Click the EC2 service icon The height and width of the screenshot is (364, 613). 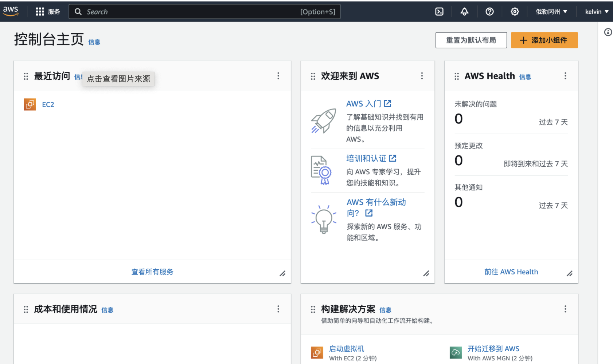[30, 104]
